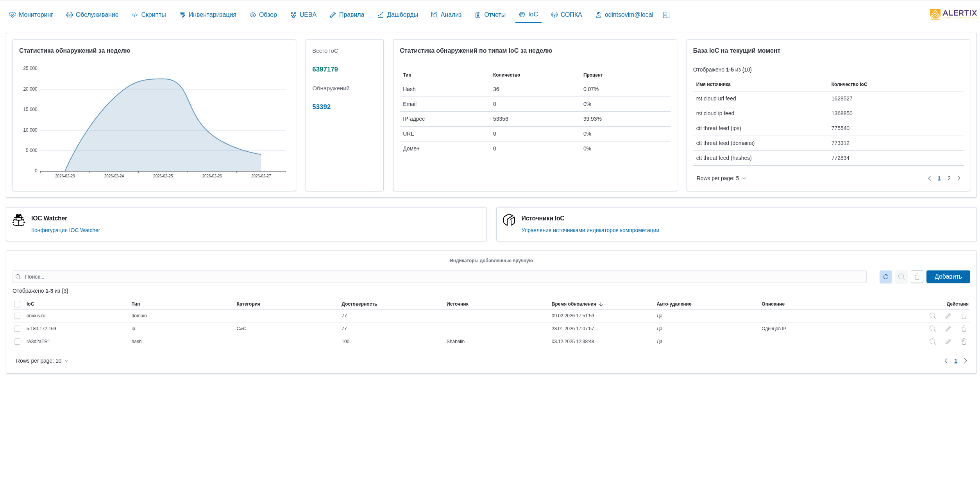980x501 pixels.
Task: Toggle the select-all checkbox in the table header
Action: click(17, 304)
